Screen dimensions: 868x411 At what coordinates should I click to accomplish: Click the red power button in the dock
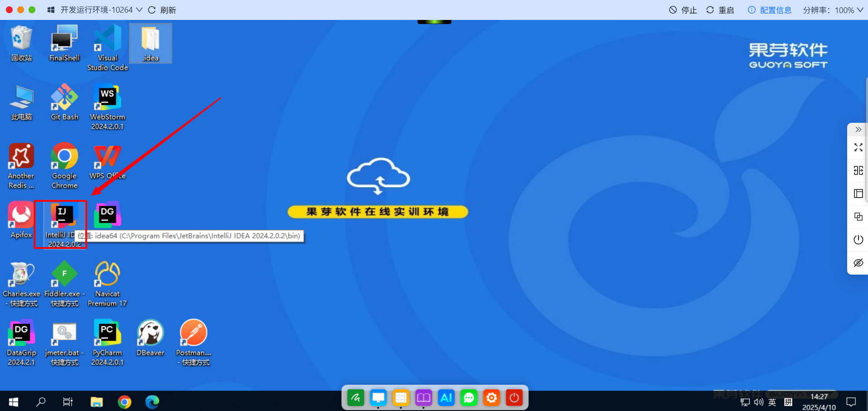[x=514, y=398]
